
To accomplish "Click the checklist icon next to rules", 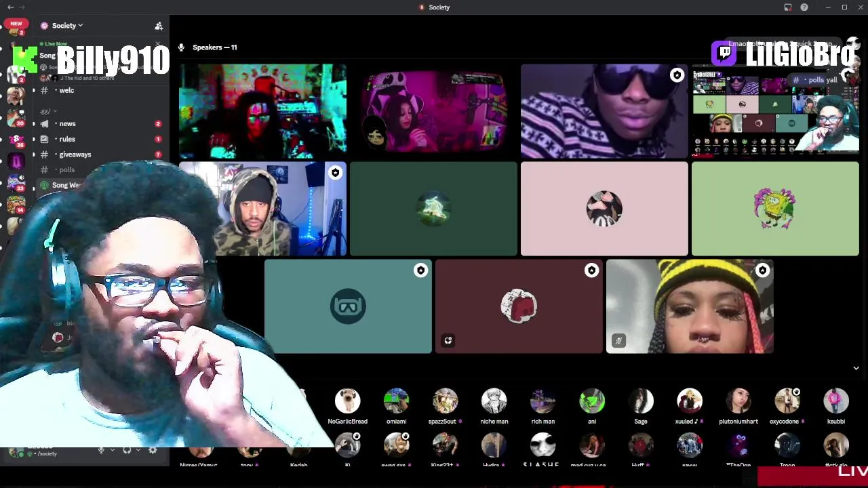I will 44,139.
